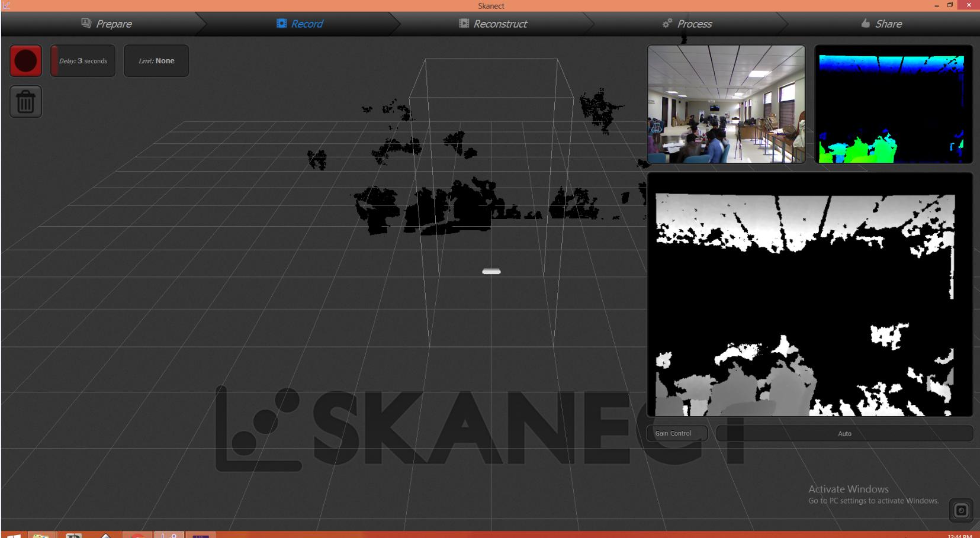Open the Process tab
The image size is (980, 538).
click(x=687, y=24)
